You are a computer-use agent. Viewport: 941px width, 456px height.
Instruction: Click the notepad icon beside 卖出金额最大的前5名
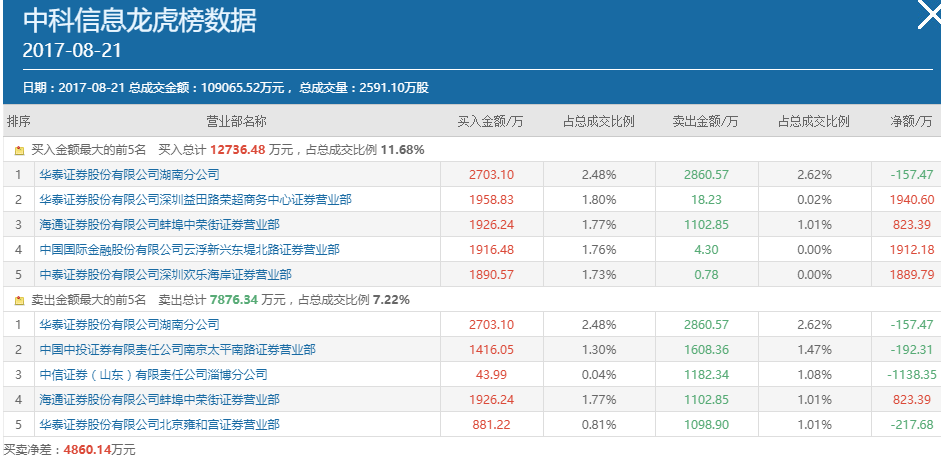pos(19,300)
